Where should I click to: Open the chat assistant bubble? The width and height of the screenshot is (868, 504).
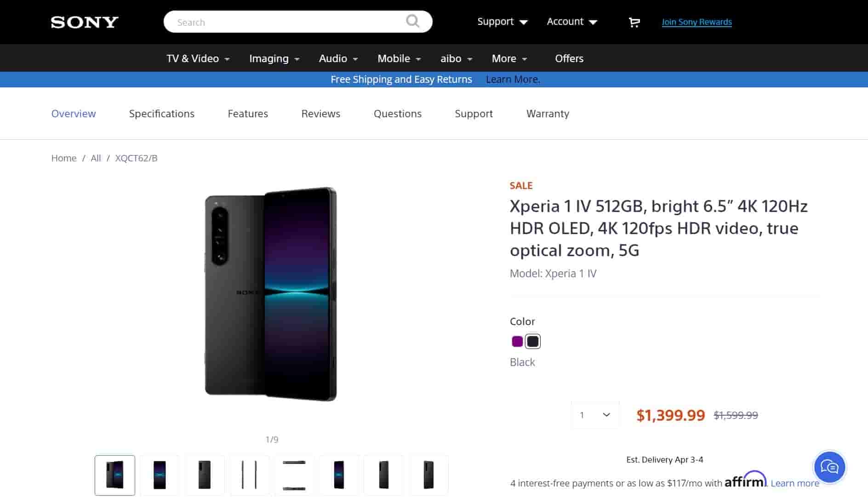coord(829,467)
